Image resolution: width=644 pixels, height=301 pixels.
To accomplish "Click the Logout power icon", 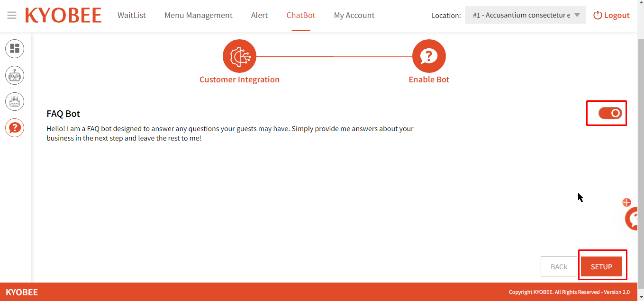I will click(598, 15).
